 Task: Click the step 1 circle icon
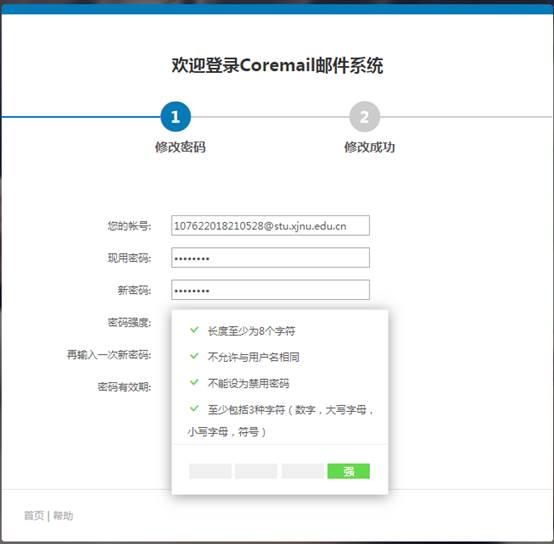(176, 117)
